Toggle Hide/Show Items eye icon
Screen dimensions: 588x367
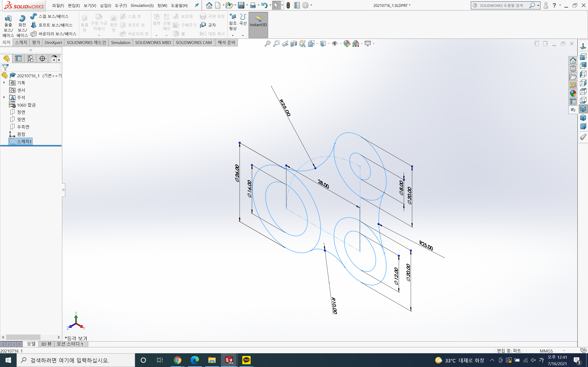335,44
